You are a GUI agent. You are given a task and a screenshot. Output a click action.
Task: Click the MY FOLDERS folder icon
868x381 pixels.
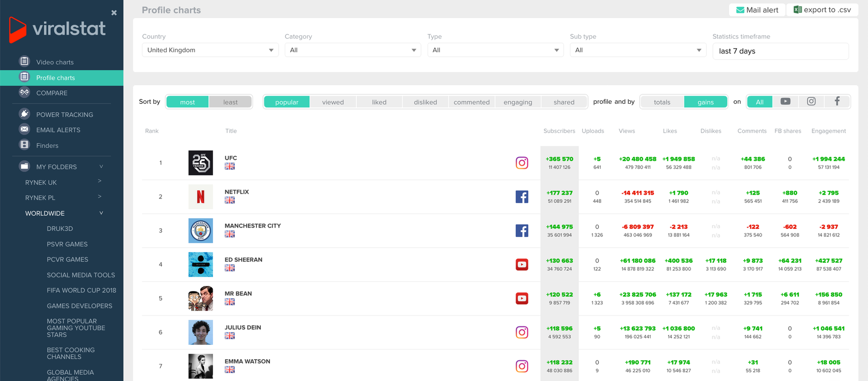click(25, 166)
